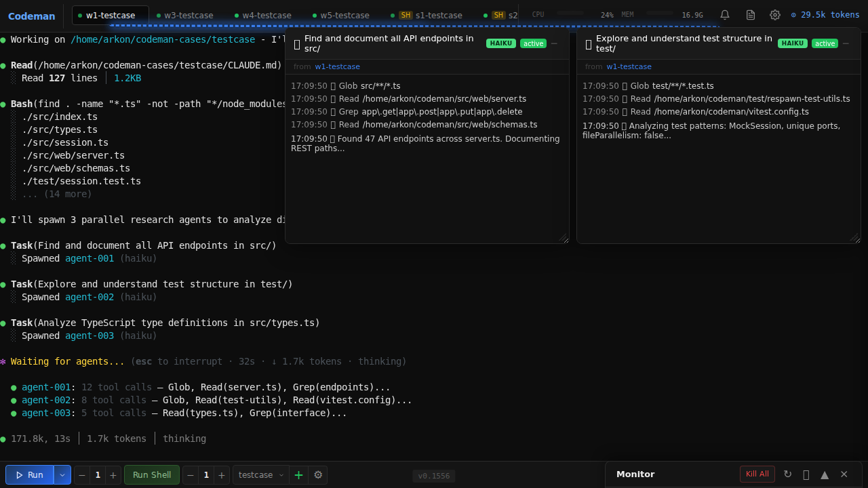Open the testcase workspace selector
Viewport: 868px width, 488px height.
(x=260, y=474)
